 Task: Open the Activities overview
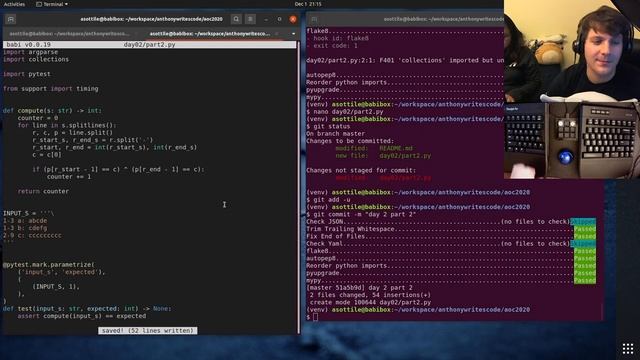pyautogui.click(x=14, y=4)
